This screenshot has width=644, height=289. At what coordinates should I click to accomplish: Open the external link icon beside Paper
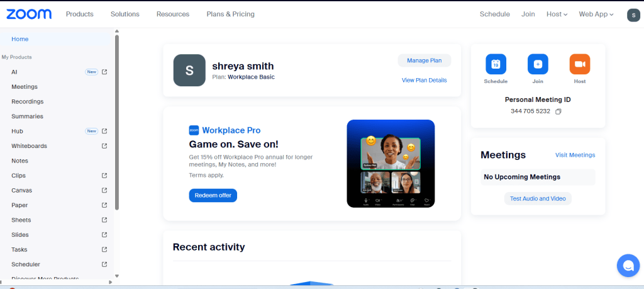(104, 205)
